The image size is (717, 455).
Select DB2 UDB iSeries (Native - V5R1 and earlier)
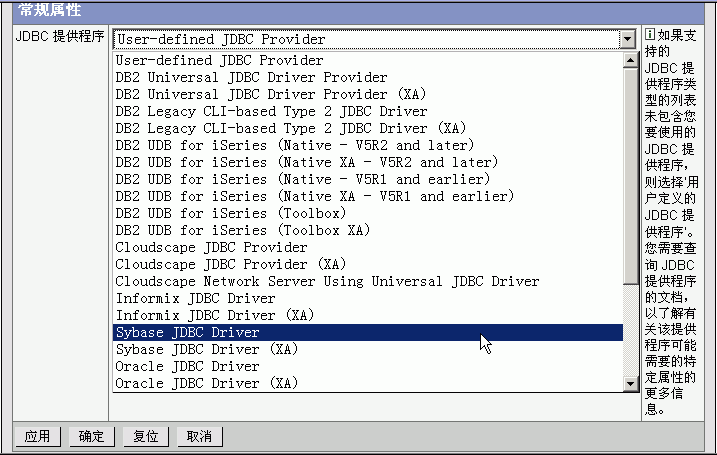pyautogui.click(x=368, y=179)
